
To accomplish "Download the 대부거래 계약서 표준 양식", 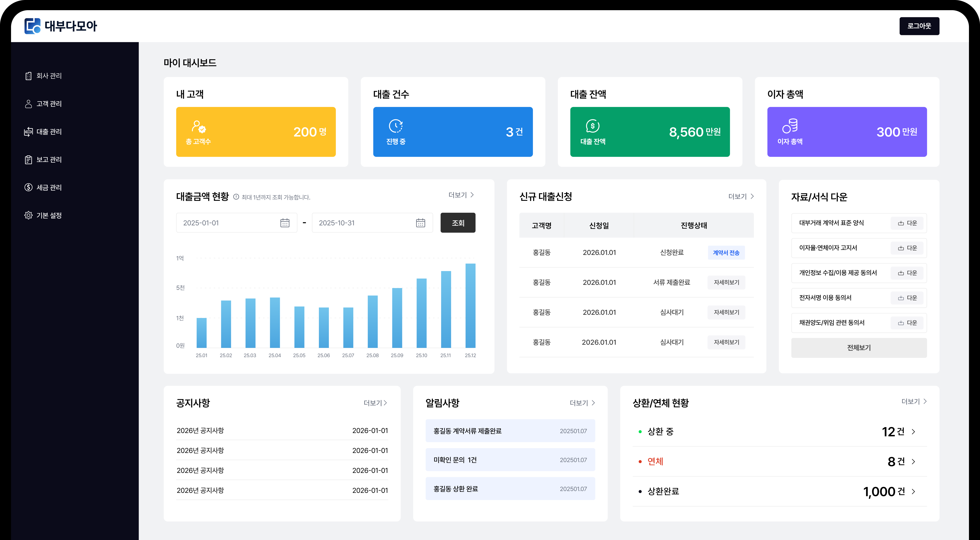I will point(907,223).
